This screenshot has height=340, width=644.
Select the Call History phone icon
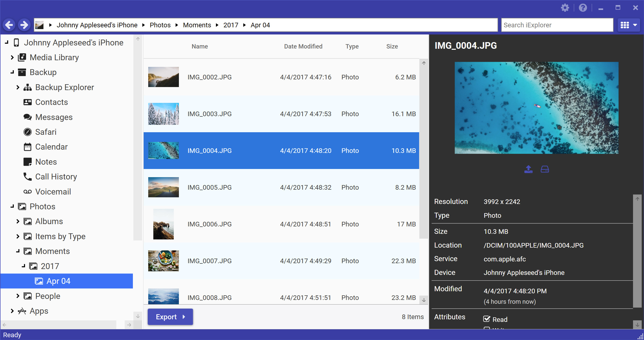coord(27,177)
